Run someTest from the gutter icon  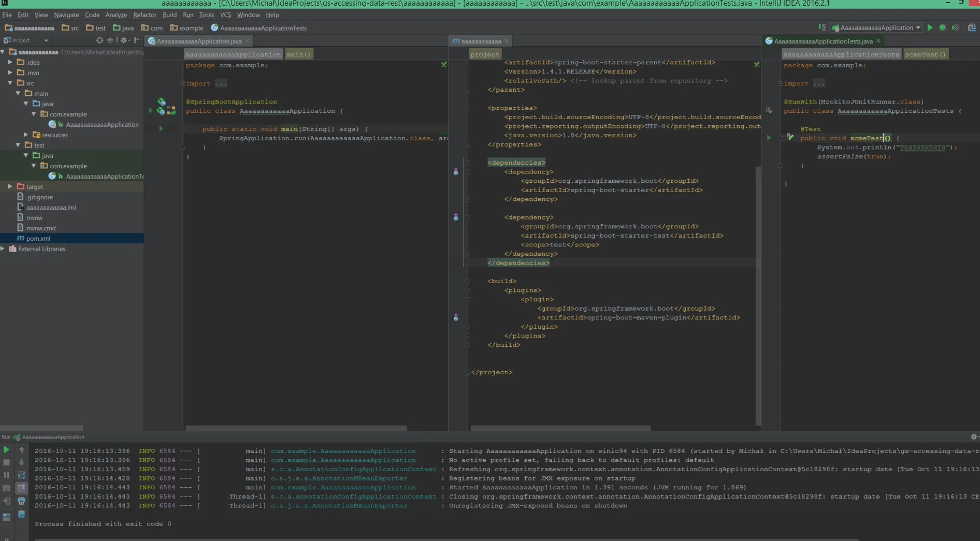pyautogui.click(x=769, y=138)
